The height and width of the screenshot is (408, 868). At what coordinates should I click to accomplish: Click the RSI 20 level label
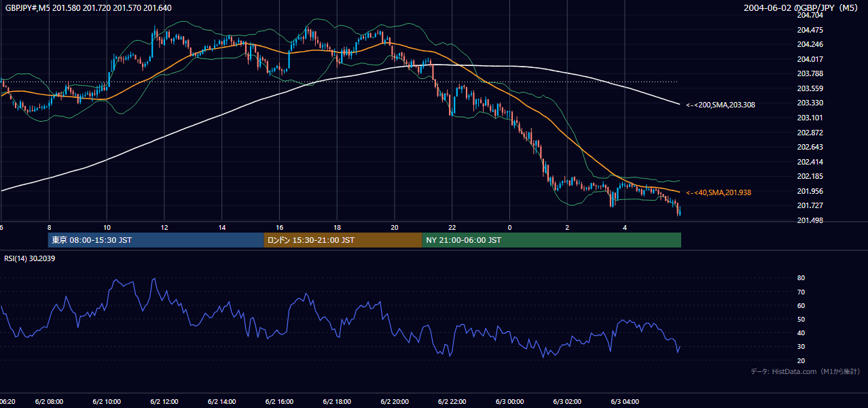click(x=801, y=360)
